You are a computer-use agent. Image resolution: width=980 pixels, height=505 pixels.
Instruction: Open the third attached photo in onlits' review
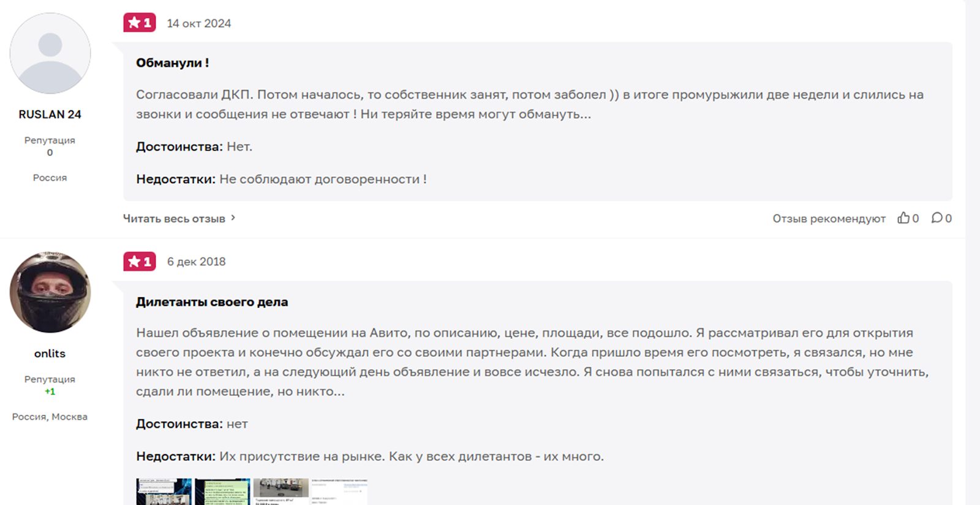(x=281, y=492)
